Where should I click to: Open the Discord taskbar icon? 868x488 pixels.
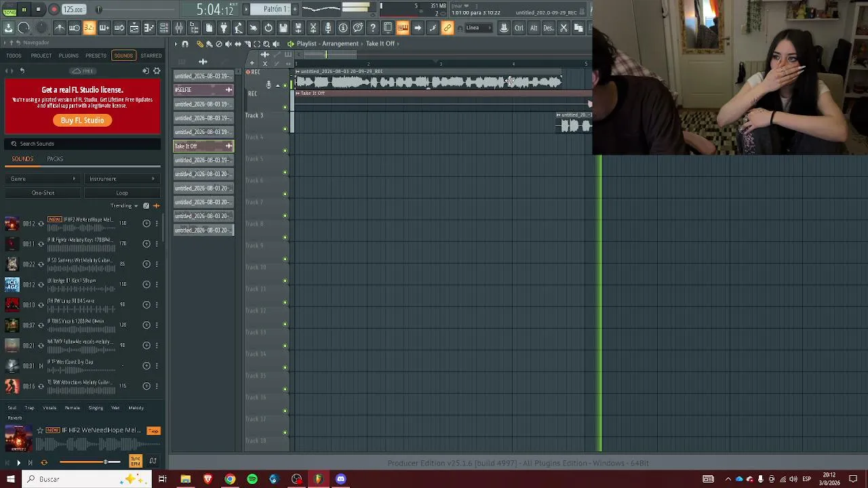340,479
